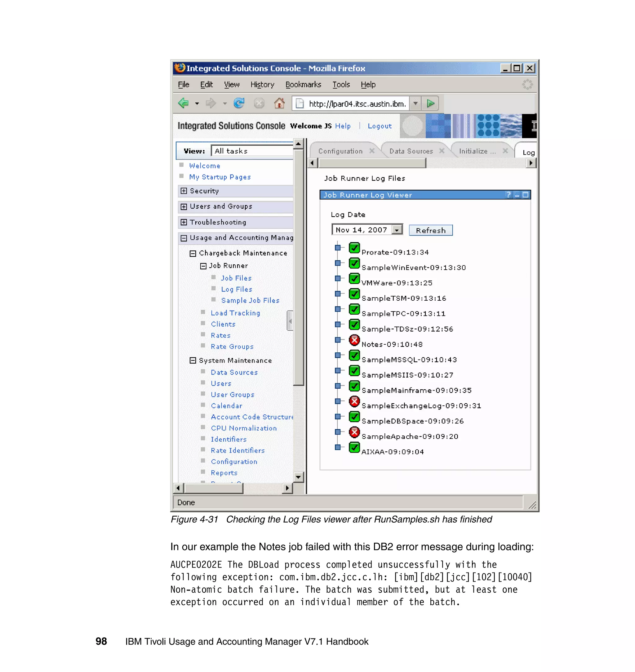Click the navigation pane collapse handle
Viewport: 635px width, 672px height.
click(x=290, y=320)
